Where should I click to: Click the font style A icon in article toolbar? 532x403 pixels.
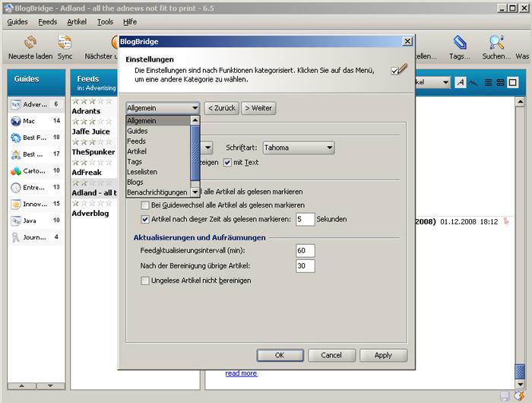click(461, 82)
